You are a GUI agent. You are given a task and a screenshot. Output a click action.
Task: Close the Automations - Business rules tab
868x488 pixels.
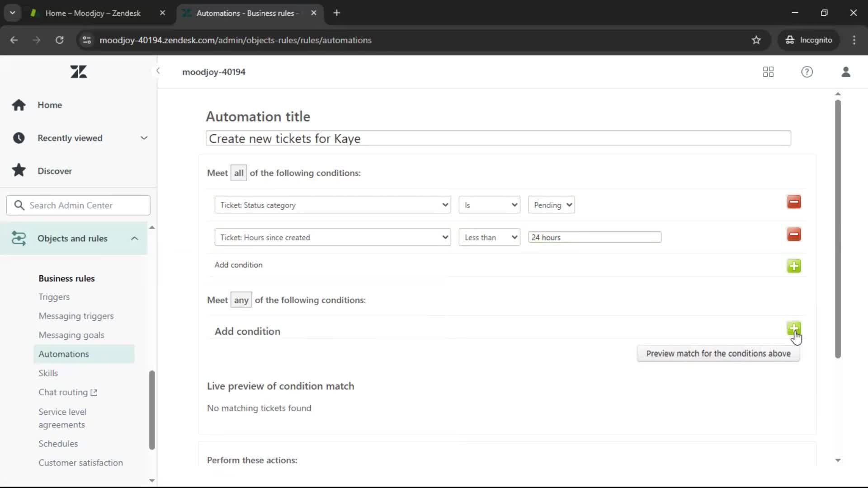314,13
